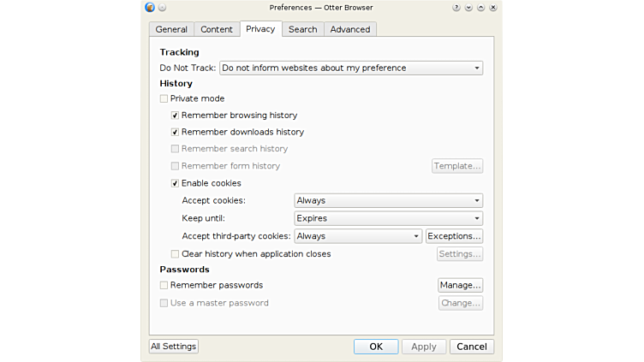
Task: Disable the Enable cookies checkbox
Action: coord(176,183)
